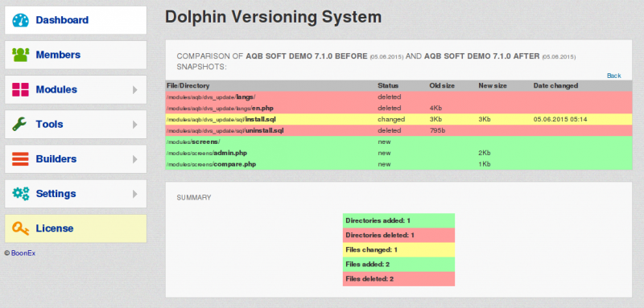
Task: Select the Status column header
Action: click(388, 86)
